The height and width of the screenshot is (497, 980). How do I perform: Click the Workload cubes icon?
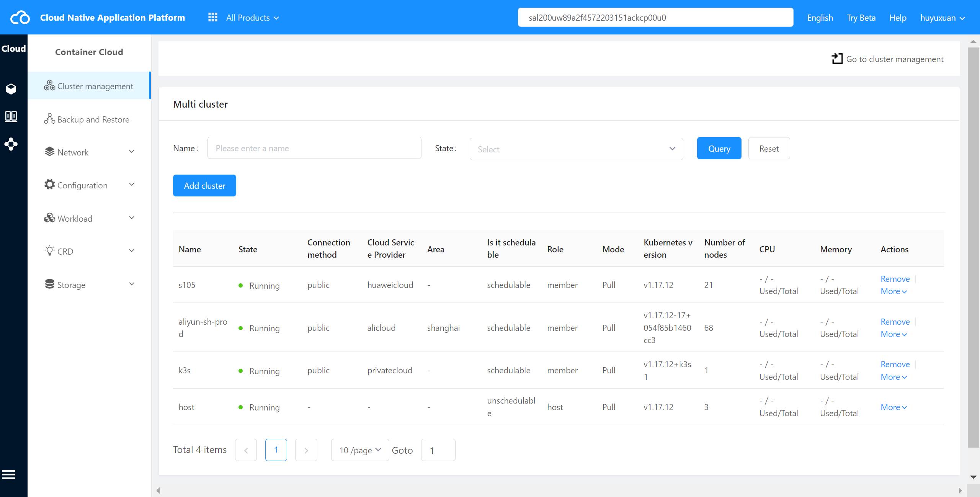point(49,218)
